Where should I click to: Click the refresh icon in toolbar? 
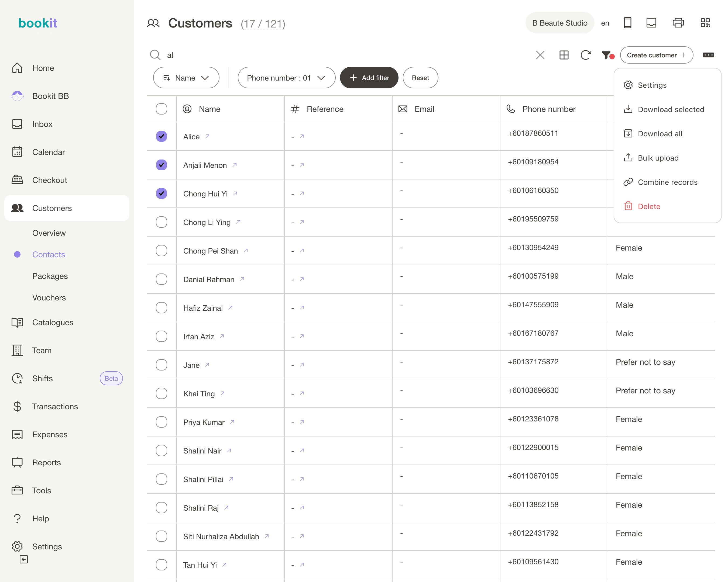tap(586, 55)
